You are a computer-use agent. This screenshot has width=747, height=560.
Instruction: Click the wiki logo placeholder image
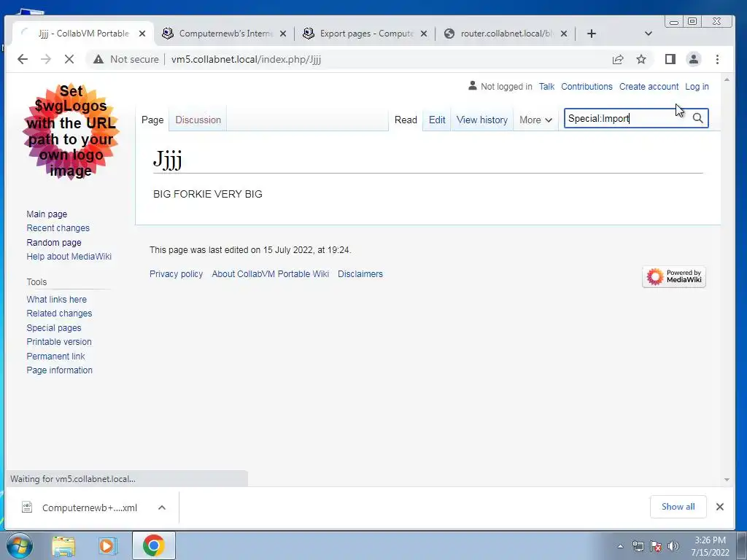click(71, 131)
